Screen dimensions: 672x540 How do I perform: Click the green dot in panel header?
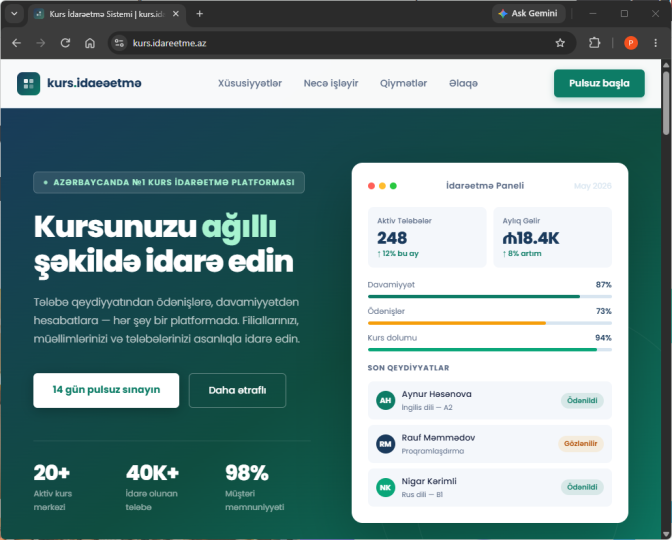coord(393,186)
